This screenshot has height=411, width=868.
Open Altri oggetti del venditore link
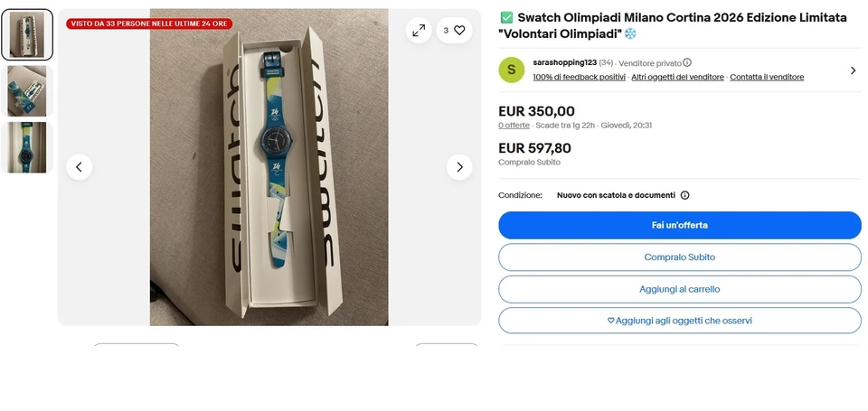[x=677, y=78]
